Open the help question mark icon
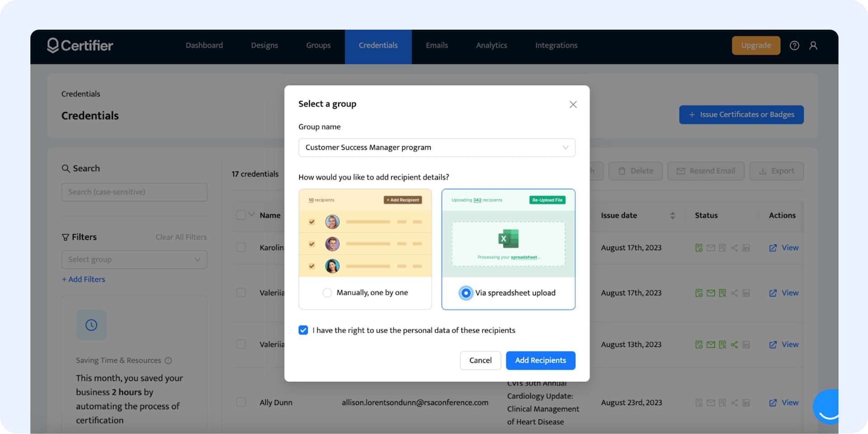868x434 pixels. point(794,46)
